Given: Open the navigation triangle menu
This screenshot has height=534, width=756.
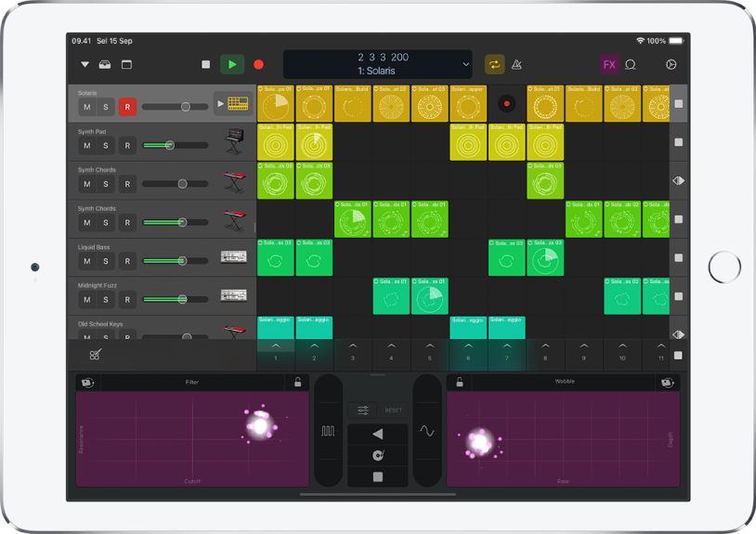Looking at the screenshot, I should click(85, 64).
